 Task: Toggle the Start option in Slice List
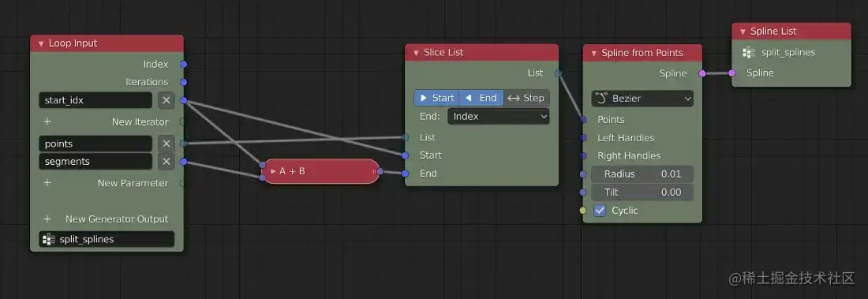click(436, 98)
